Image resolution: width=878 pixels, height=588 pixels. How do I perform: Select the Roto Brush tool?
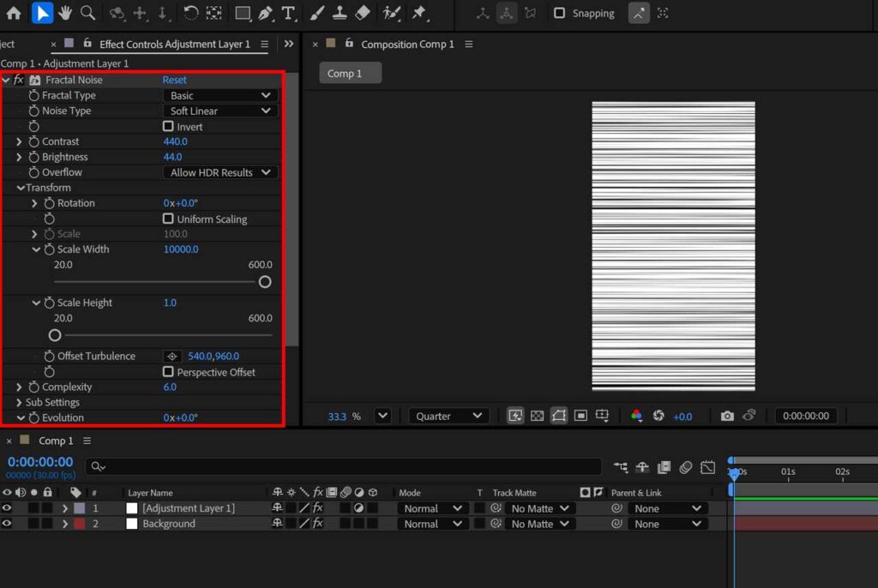pos(391,13)
